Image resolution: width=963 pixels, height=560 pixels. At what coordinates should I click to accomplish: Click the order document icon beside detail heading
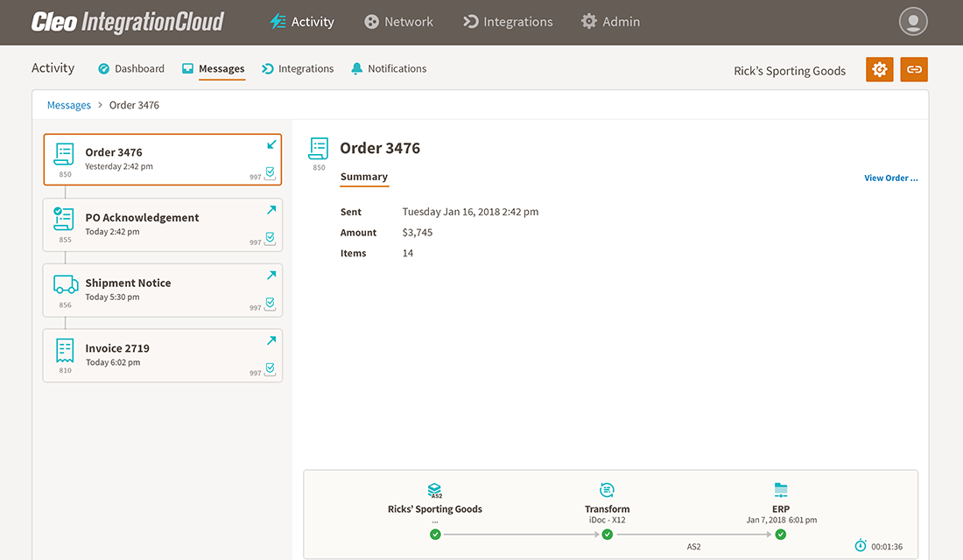[319, 150]
